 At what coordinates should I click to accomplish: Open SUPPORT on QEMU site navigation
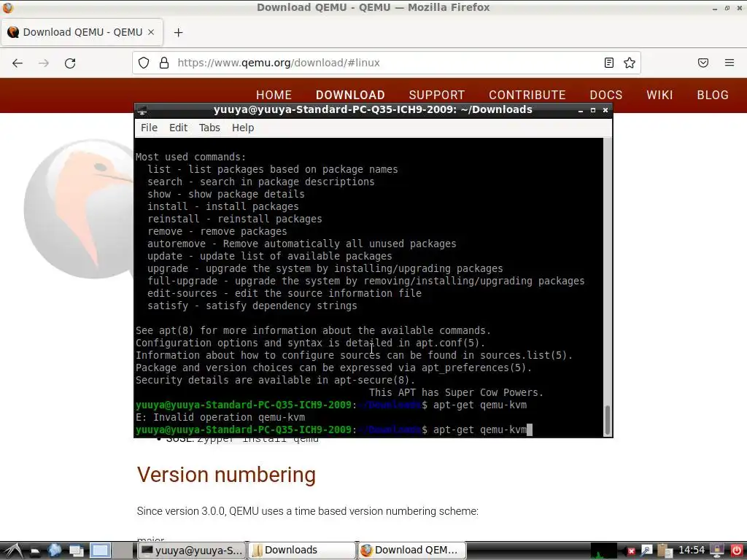point(437,95)
